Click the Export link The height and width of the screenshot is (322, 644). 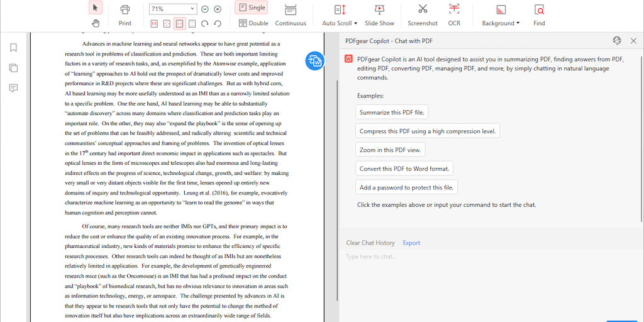click(x=411, y=243)
